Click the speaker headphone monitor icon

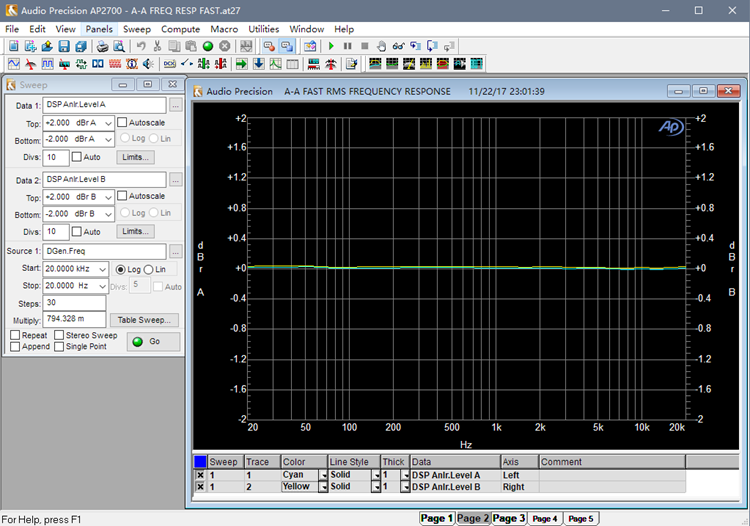[148, 64]
